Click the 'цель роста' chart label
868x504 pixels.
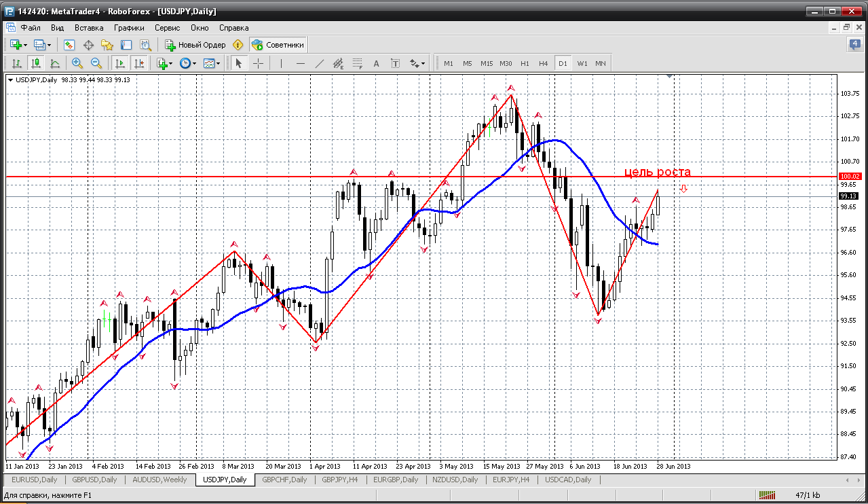coord(658,173)
